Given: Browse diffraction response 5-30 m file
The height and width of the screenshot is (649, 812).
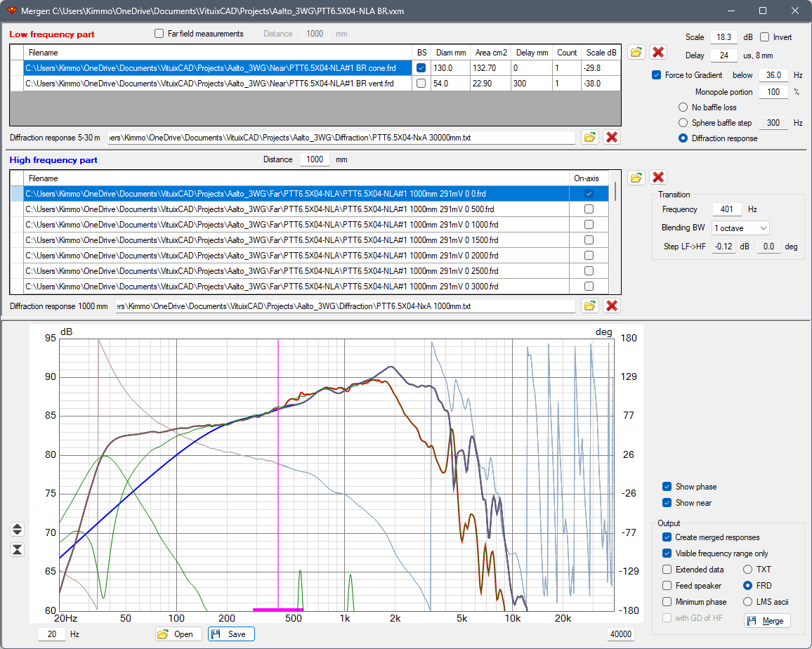Looking at the screenshot, I should (590, 137).
